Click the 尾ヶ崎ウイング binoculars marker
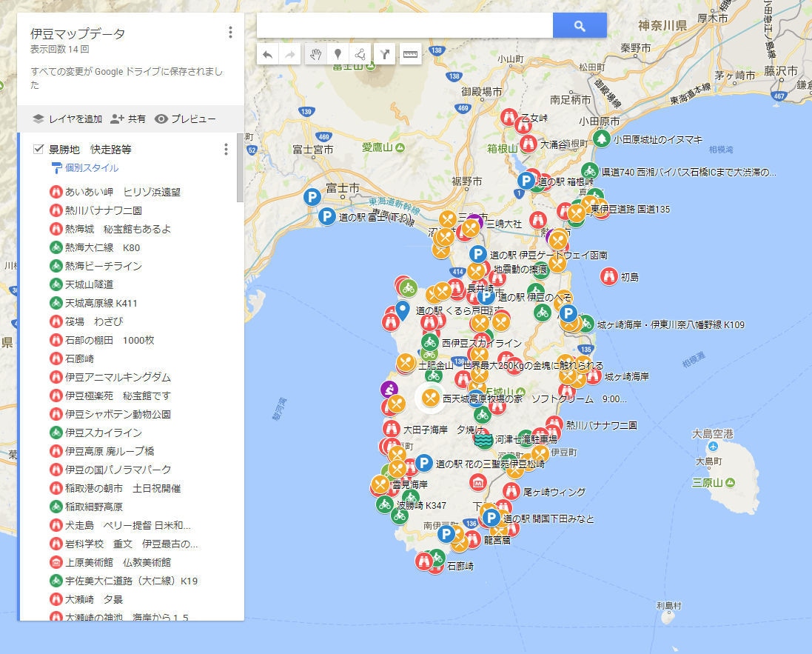Screen dimensions: 812x654 (511, 491)
